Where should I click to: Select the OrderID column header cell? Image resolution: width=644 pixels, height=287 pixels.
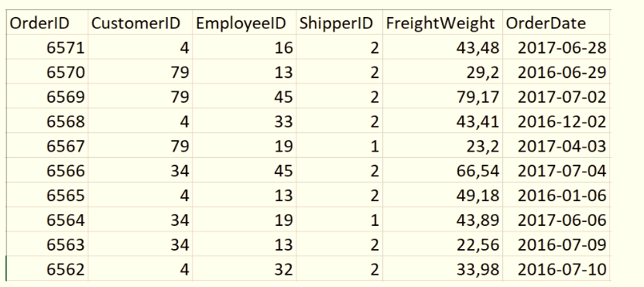click(x=46, y=23)
